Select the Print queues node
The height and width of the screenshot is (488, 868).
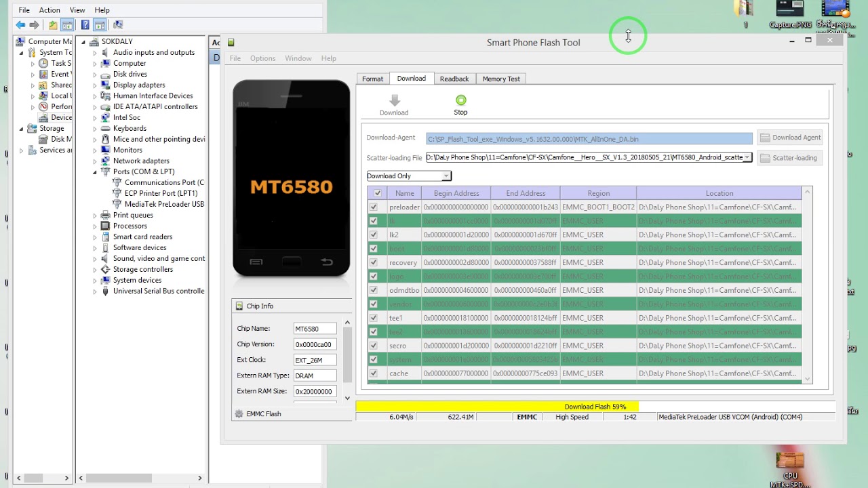(133, 215)
